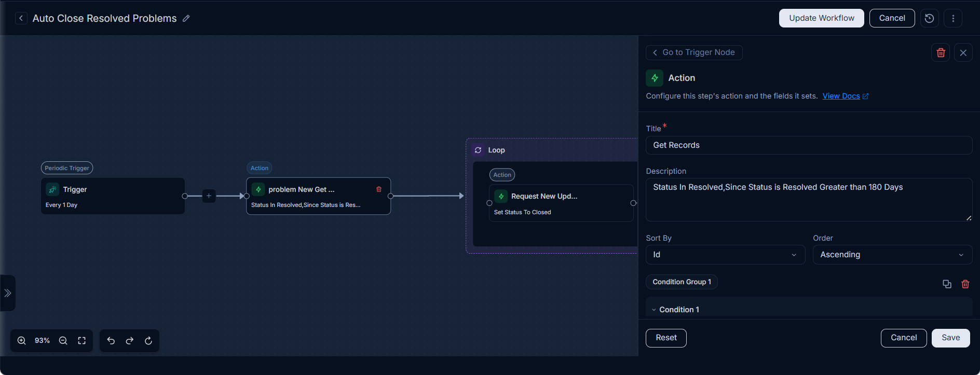Edit the Title field Get Records
This screenshot has width=980, height=375.
(x=809, y=145)
